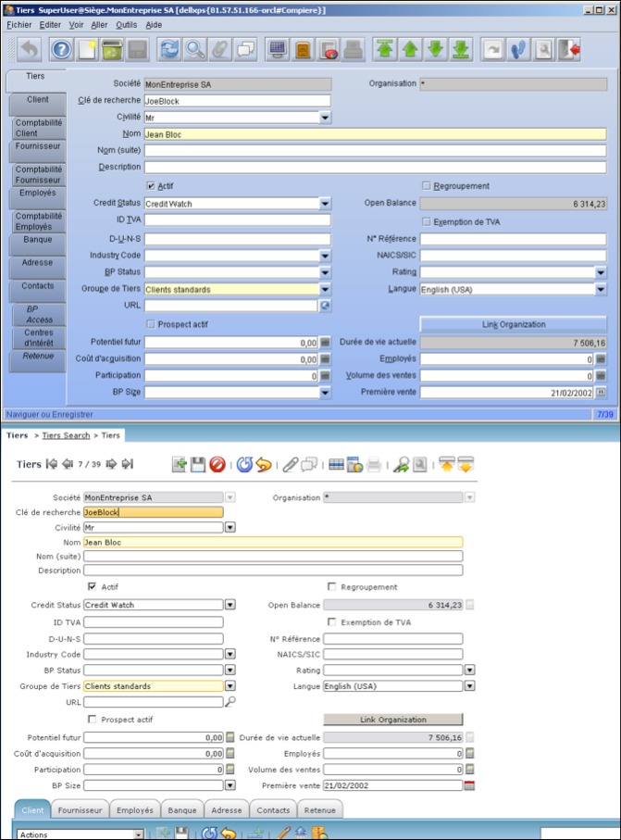The height and width of the screenshot is (840, 621).
Task: Switch to Fournisseur tab in bottom tab bar
Action: [82, 810]
